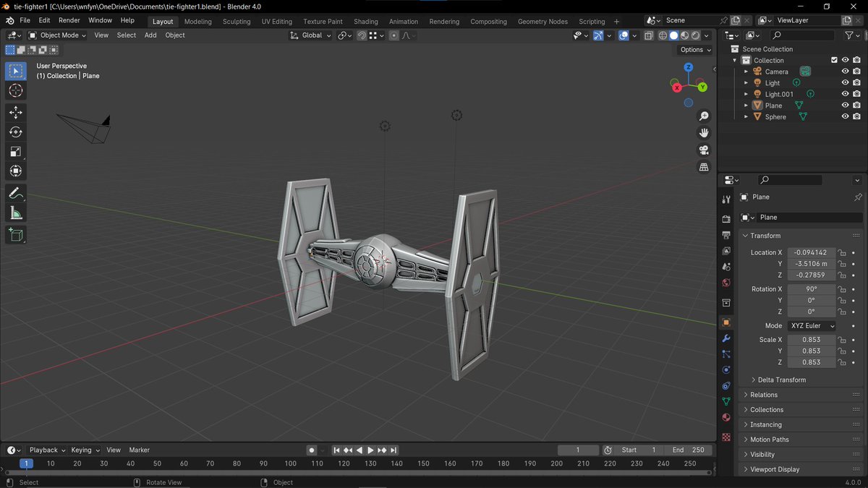Pin the Plane properties panel
The height and width of the screenshot is (488, 868).
pyautogui.click(x=858, y=197)
